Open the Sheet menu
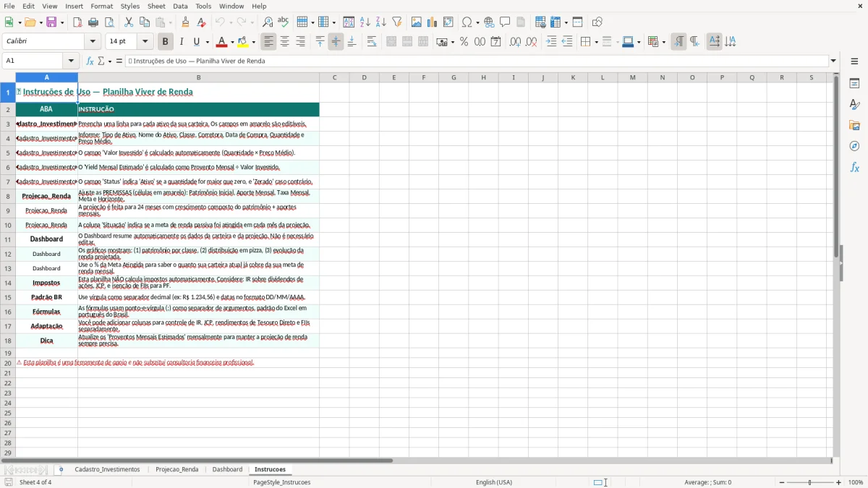 click(x=156, y=6)
